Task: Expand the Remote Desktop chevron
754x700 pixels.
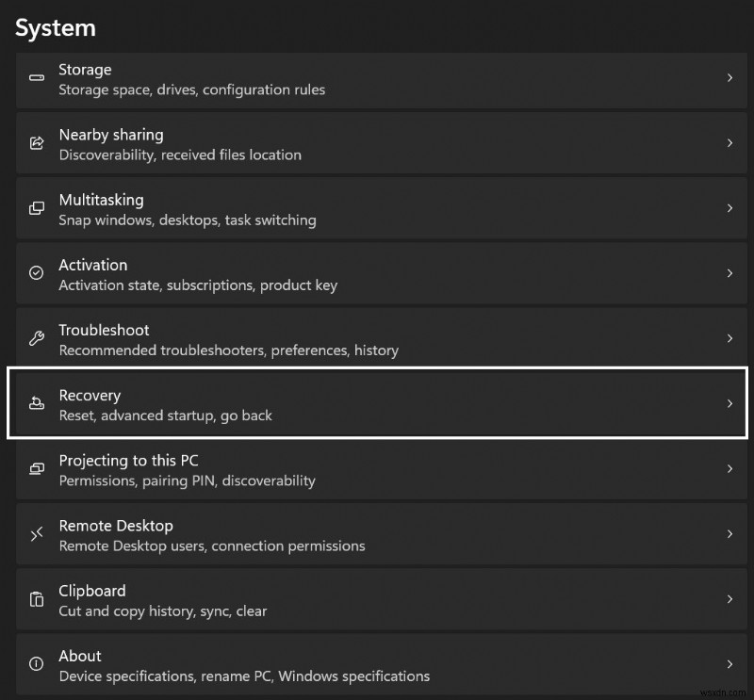Action: coord(730,534)
